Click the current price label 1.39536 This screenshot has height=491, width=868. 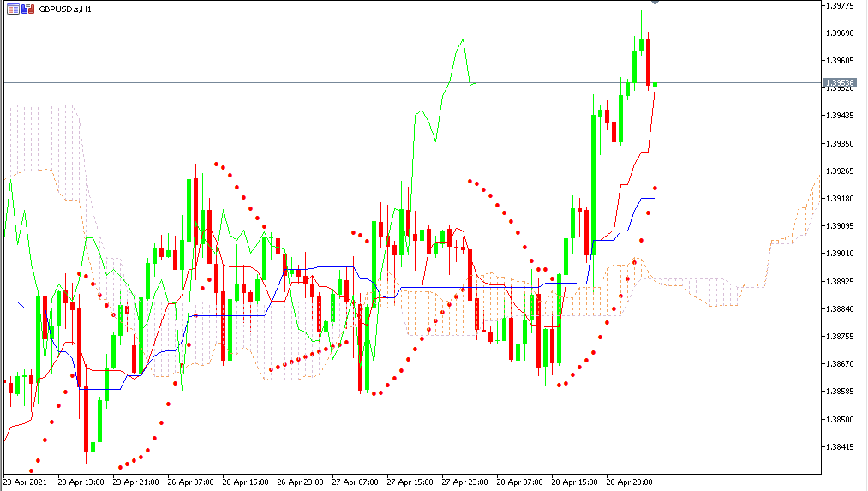[840, 83]
